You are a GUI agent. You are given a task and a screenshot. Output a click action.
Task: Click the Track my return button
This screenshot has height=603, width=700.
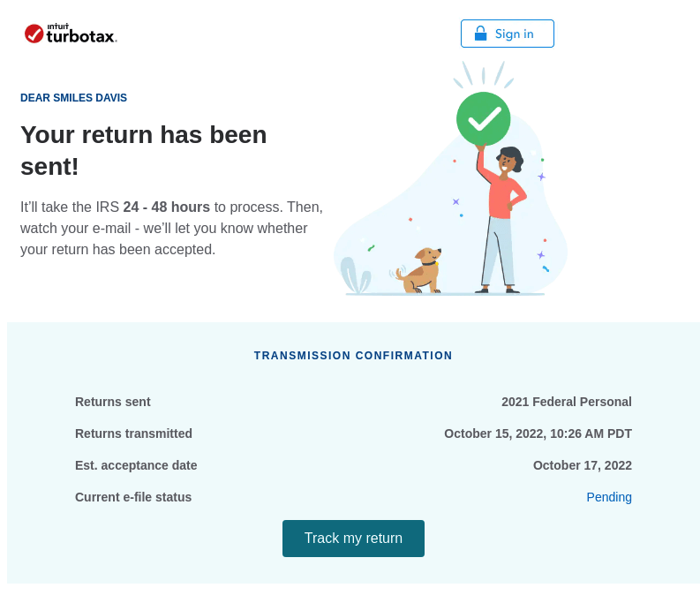[x=353, y=539]
